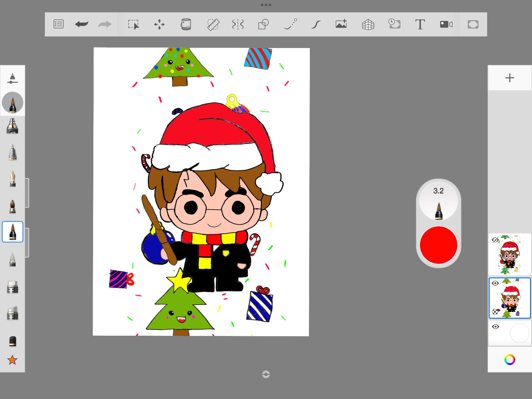Hide the selected middle layer
The width and height of the screenshot is (532, 399).
(x=495, y=283)
